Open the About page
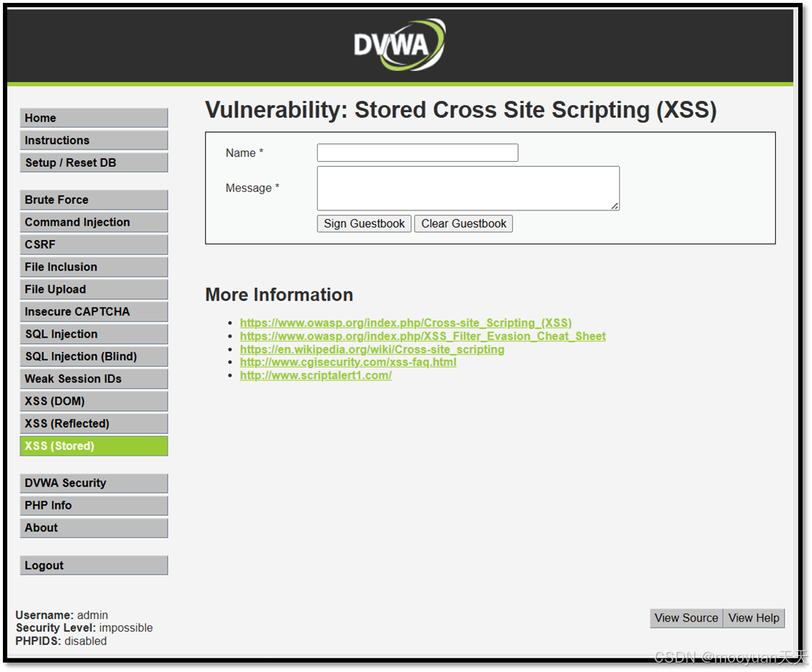This screenshot has width=812, height=672. (x=94, y=528)
